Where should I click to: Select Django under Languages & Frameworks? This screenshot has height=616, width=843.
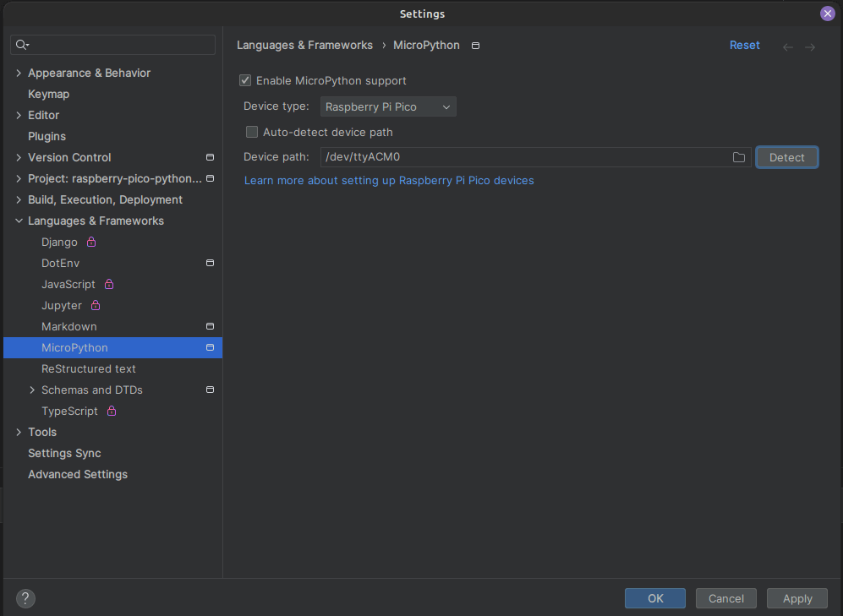pyautogui.click(x=59, y=243)
